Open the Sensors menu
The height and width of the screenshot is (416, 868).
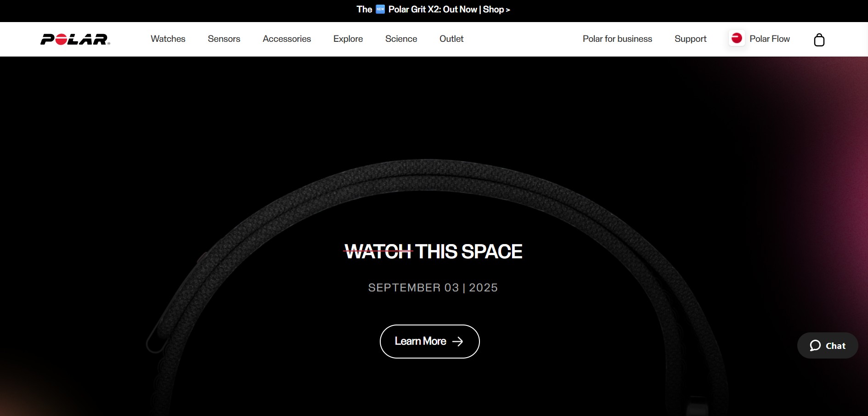point(224,39)
